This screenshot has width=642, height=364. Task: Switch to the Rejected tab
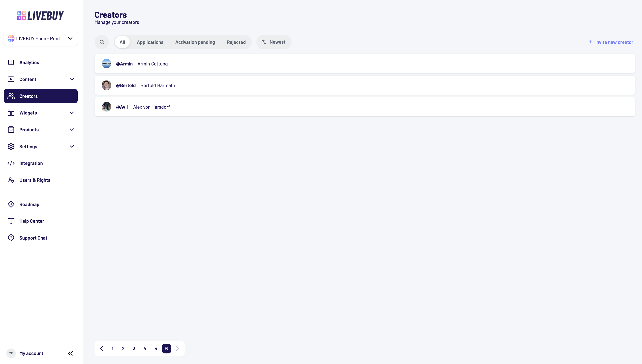pyautogui.click(x=236, y=42)
